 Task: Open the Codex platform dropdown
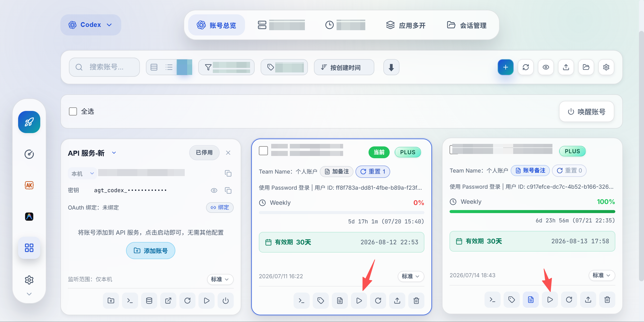coord(91,25)
